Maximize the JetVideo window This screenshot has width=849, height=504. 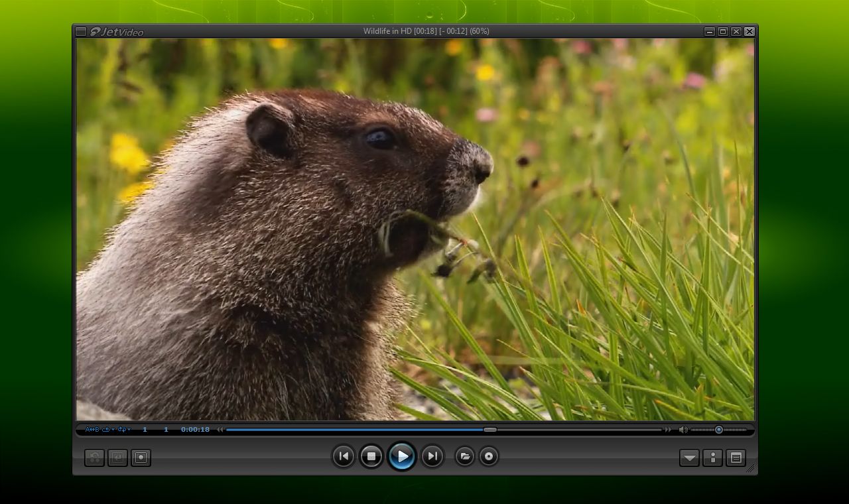tap(723, 31)
